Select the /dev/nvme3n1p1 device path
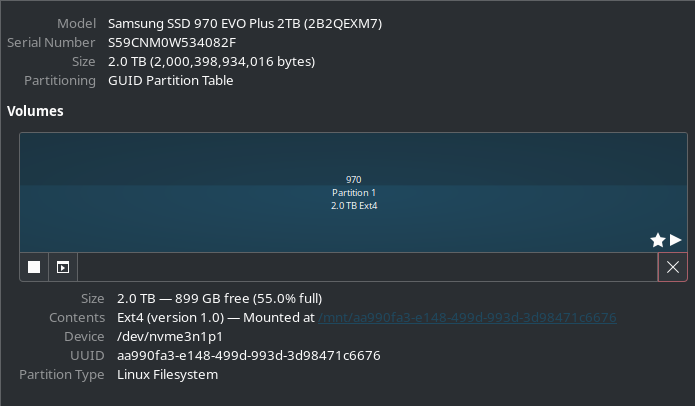Image resolution: width=695 pixels, height=406 pixels. coord(170,337)
